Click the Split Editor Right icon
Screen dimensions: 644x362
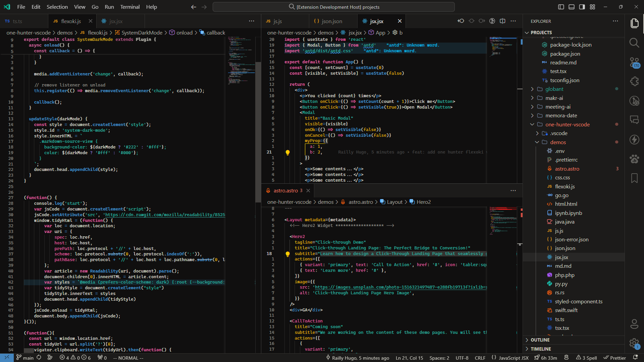tap(502, 21)
